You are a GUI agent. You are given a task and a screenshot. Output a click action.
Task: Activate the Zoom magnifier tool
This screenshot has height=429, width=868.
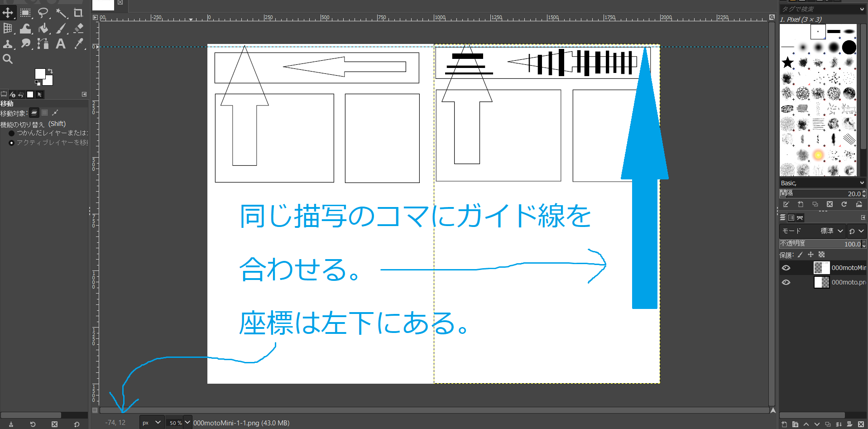8,59
